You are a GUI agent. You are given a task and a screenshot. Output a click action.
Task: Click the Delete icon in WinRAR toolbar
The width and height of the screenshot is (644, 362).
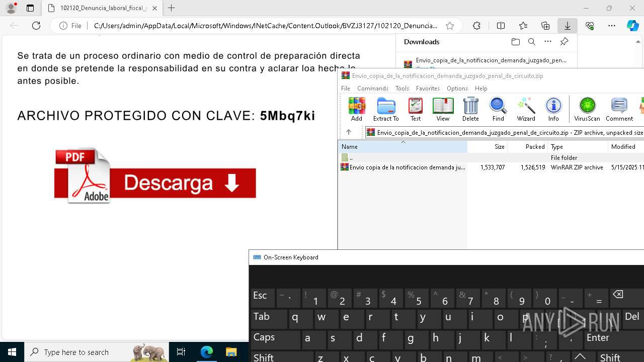click(470, 109)
